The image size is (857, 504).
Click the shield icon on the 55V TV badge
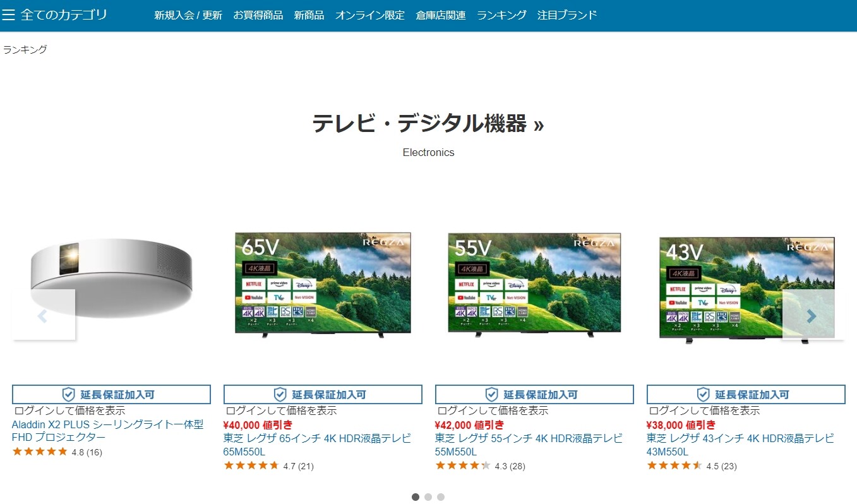491,393
